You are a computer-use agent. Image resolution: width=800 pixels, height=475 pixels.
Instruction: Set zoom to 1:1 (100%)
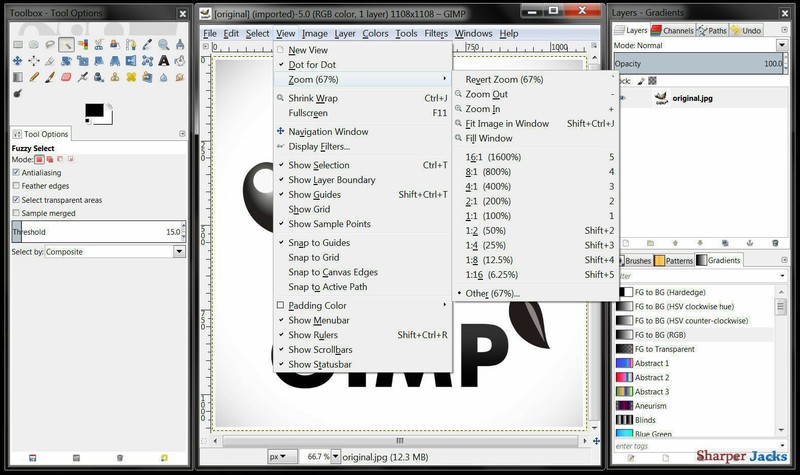pos(535,216)
